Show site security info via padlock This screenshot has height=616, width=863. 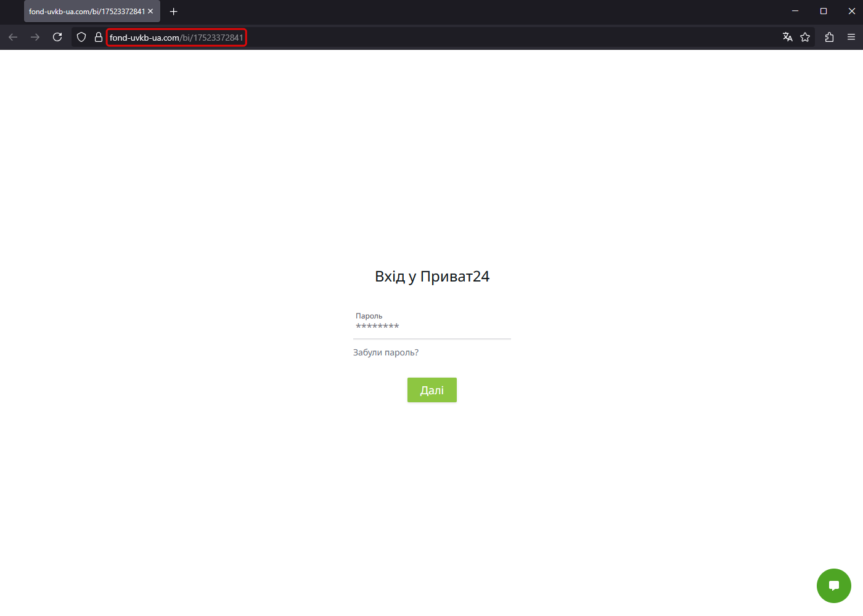98,38
